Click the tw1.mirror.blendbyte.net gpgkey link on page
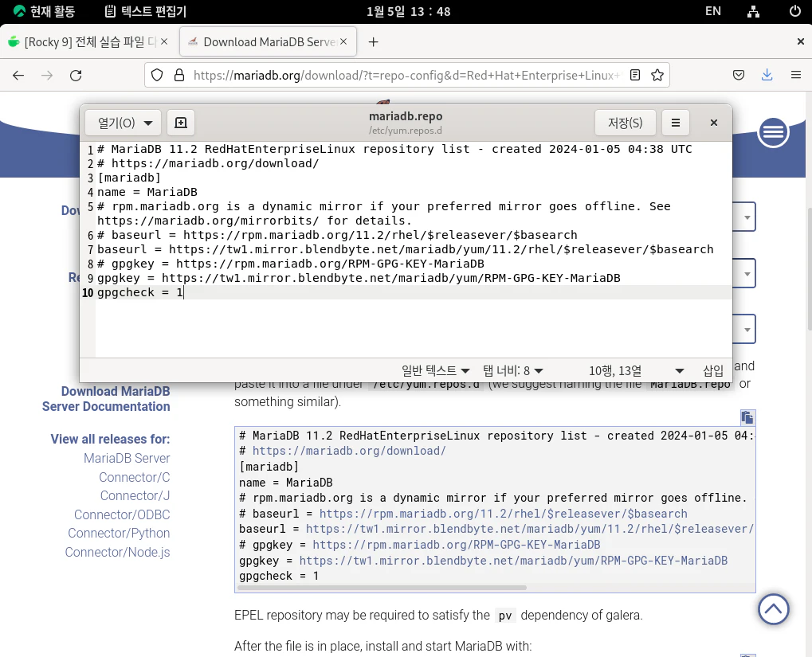 pyautogui.click(x=513, y=561)
